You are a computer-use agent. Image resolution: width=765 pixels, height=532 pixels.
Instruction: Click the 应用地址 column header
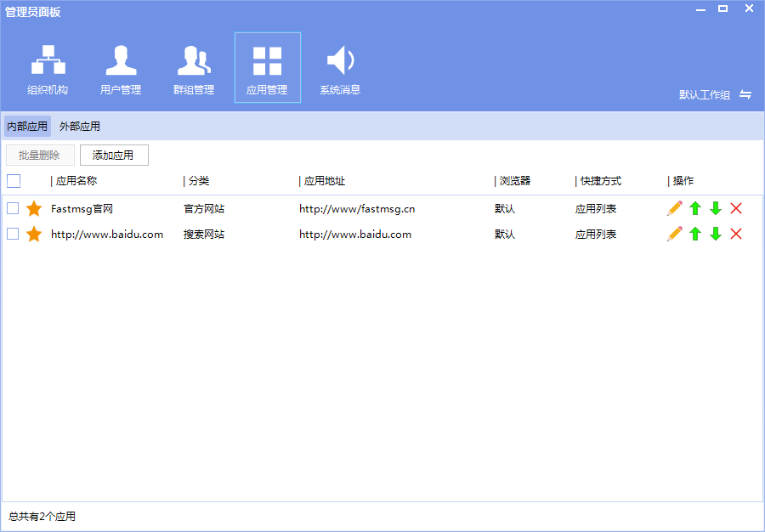[x=325, y=181]
